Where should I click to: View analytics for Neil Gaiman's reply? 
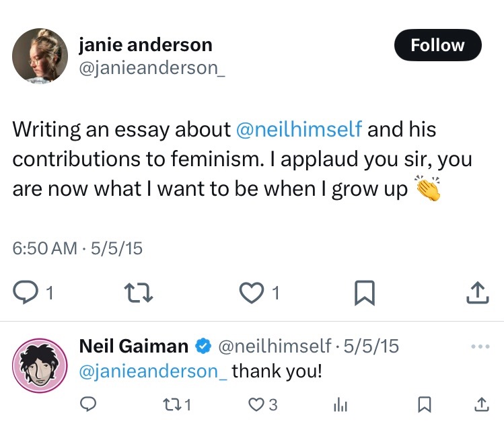tap(341, 404)
